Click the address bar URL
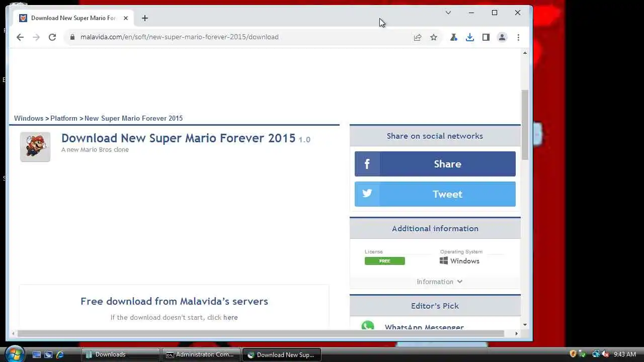644x362 pixels. tap(179, 37)
